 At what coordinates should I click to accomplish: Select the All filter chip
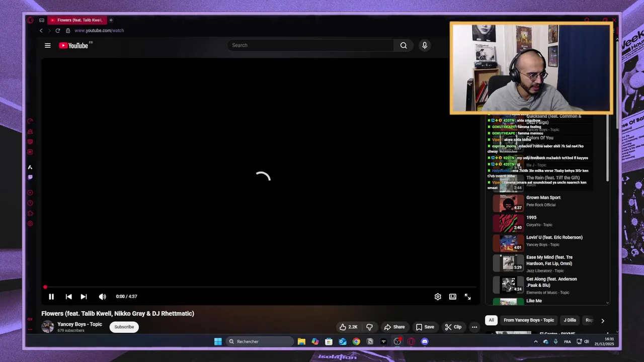(491, 320)
